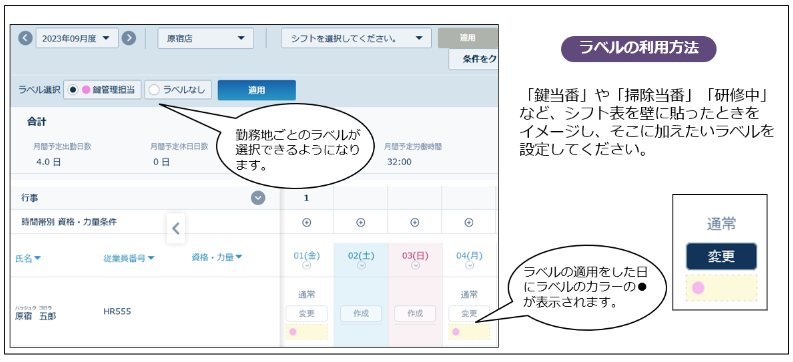Click the 時間帯別 資格・力量条件 row label

click(69, 222)
